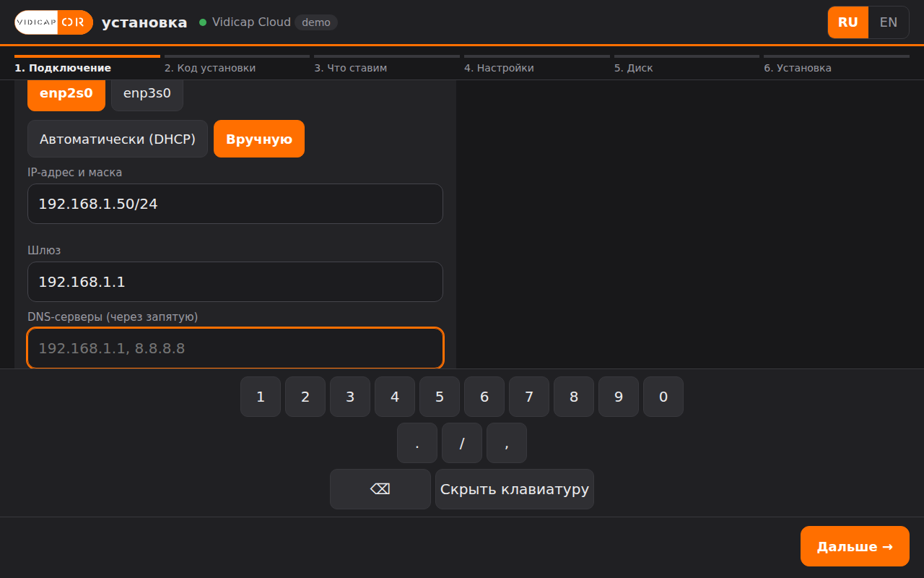924x578 pixels.
Task: Tap the 8 key on keypad
Action: click(x=574, y=397)
